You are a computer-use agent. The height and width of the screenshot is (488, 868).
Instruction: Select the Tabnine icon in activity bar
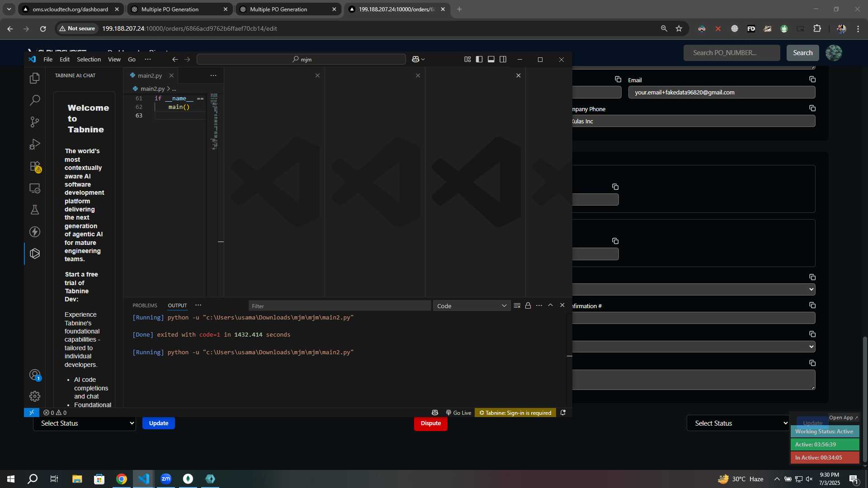point(35,253)
